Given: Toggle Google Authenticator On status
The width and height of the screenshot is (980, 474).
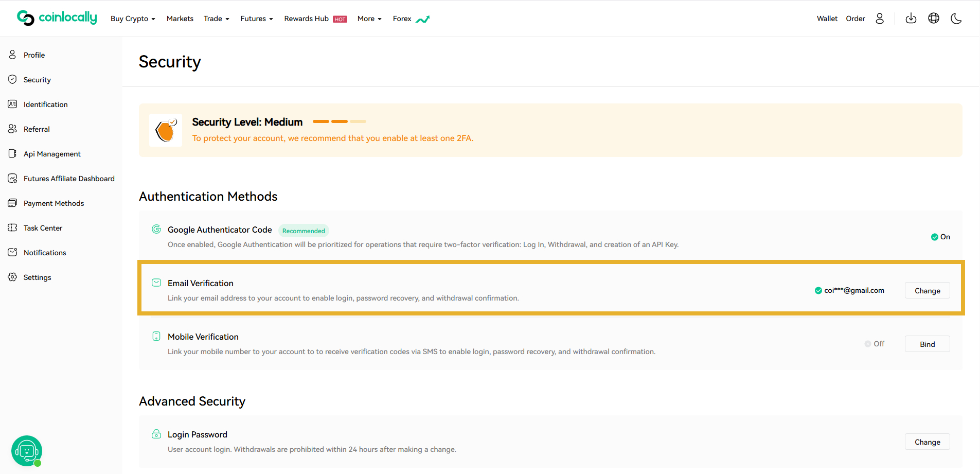Looking at the screenshot, I should point(940,237).
